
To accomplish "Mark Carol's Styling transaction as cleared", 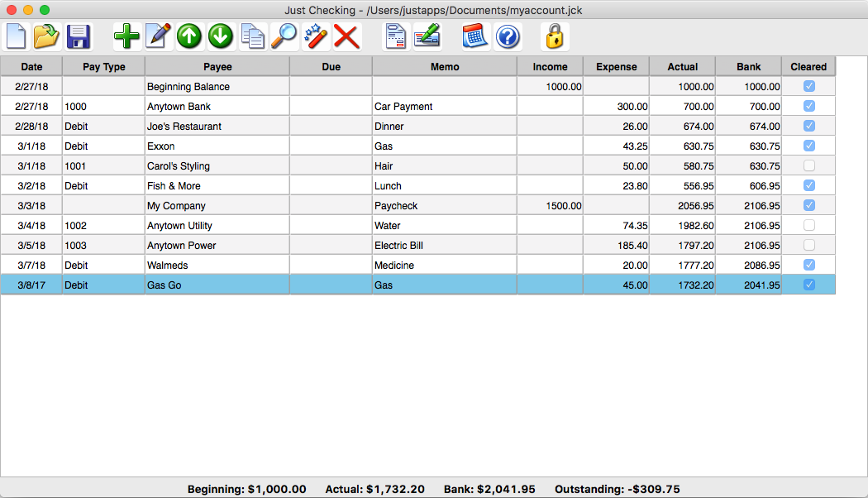I will 808,165.
